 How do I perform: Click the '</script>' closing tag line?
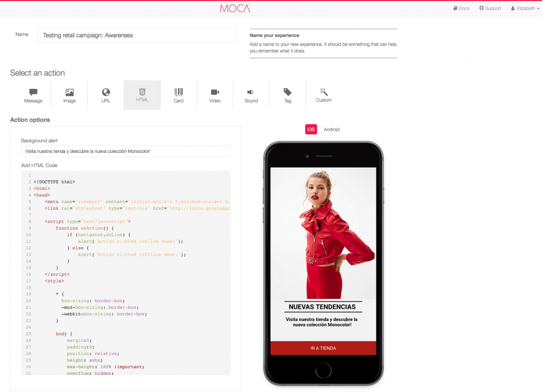coord(57,274)
